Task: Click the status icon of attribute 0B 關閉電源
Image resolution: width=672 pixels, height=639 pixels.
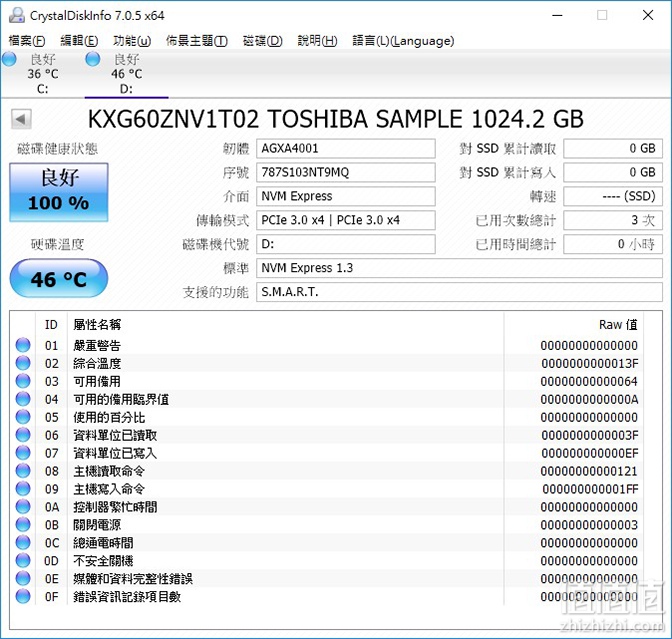Action: (x=23, y=525)
